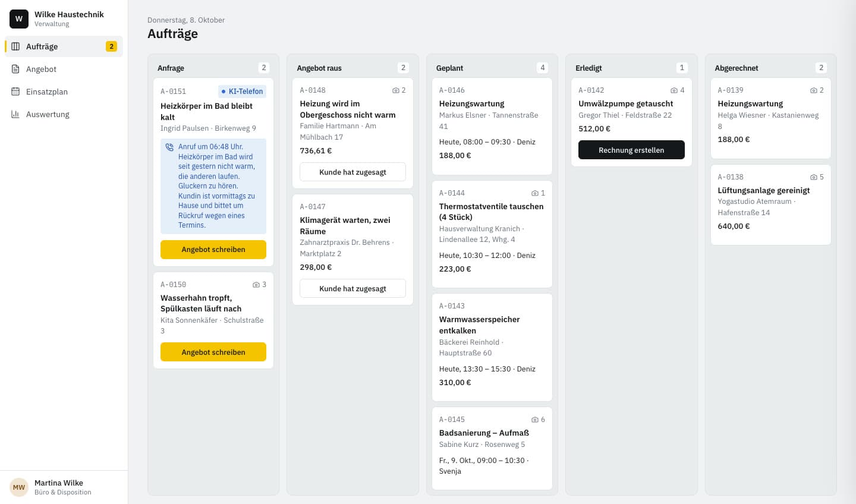Click the phone icon in the A-0151 call note
The height and width of the screenshot is (504, 856).
click(x=169, y=147)
